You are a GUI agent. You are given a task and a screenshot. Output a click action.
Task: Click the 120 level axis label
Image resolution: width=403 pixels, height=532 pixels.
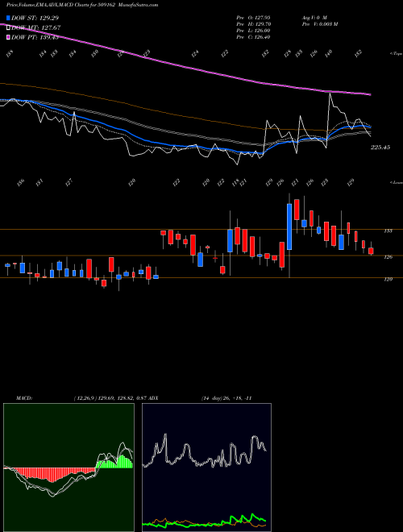(x=388, y=279)
